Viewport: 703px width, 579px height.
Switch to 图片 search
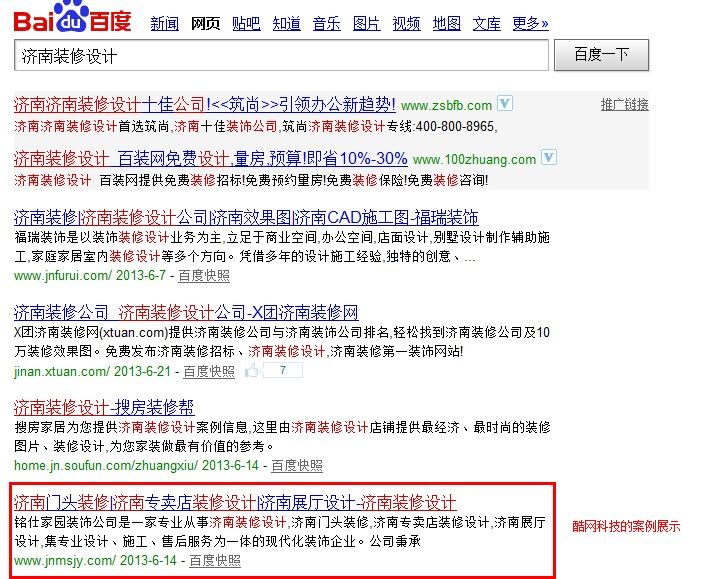pyautogui.click(x=367, y=23)
